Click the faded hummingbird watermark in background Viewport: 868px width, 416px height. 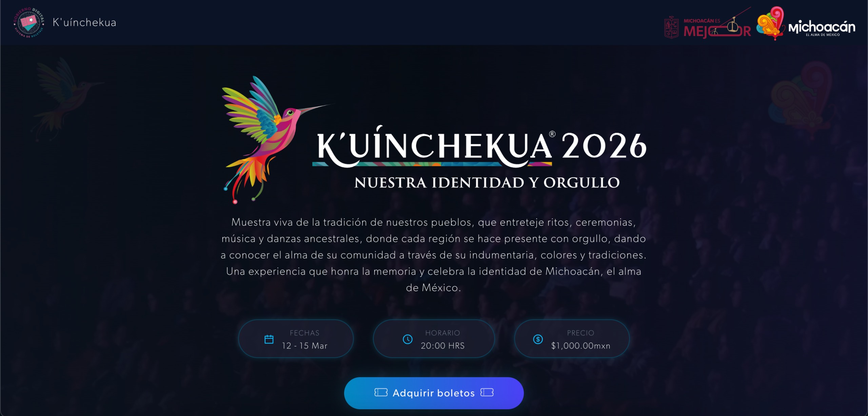click(66, 98)
